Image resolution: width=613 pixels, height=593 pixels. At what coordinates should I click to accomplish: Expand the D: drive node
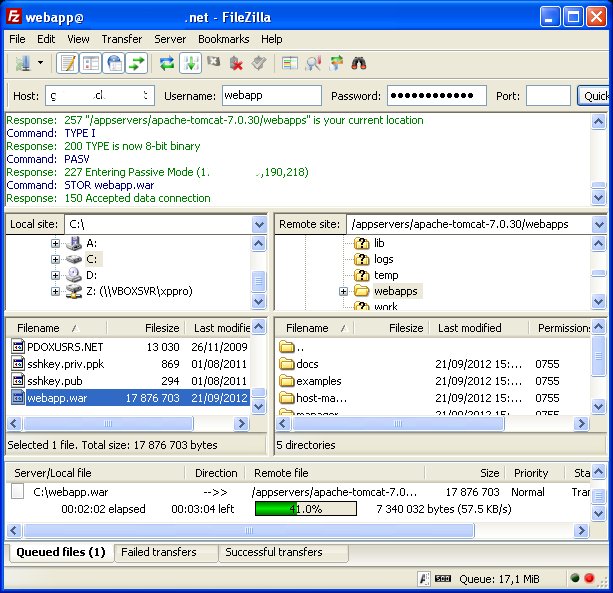click(56, 275)
